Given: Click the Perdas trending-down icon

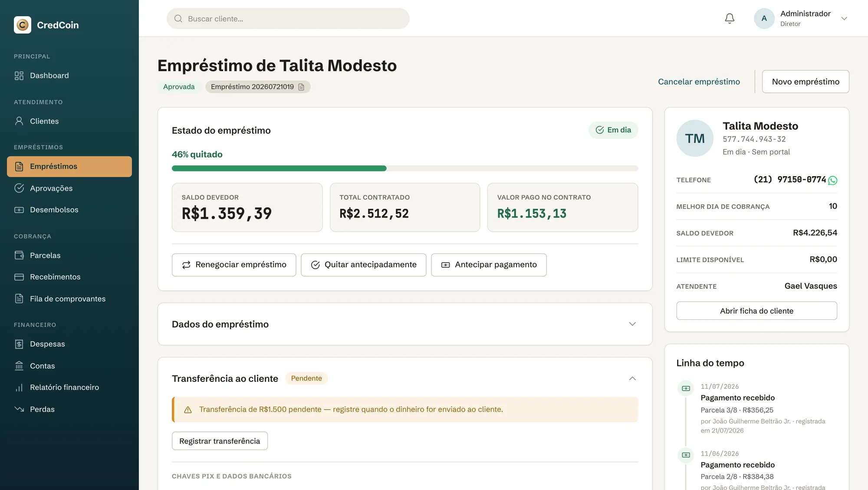Looking at the screenshot, I should (x=19, y=409).
